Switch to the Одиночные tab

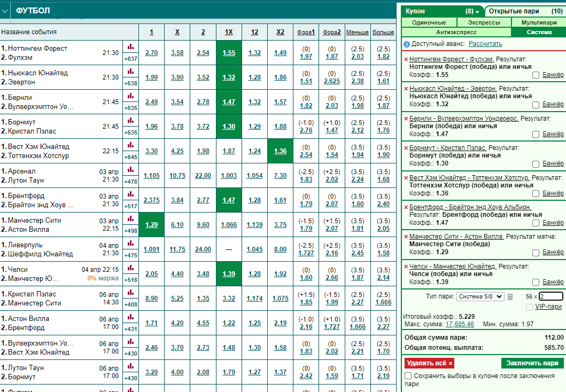[429, 22]
